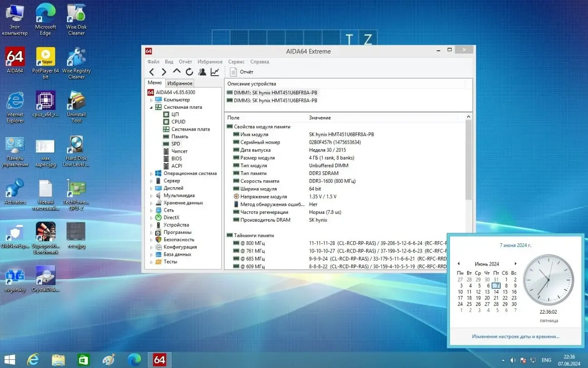Open the volume icon in the system tray
The height and width of the screenshot is (368, 588).
coord(513,360)
